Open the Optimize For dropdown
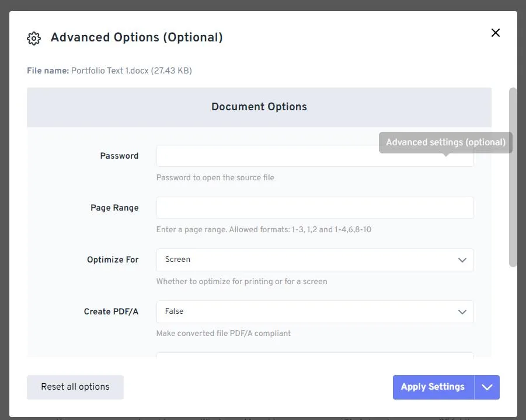This screenshot has width=526, height=420. coord(315,260)
